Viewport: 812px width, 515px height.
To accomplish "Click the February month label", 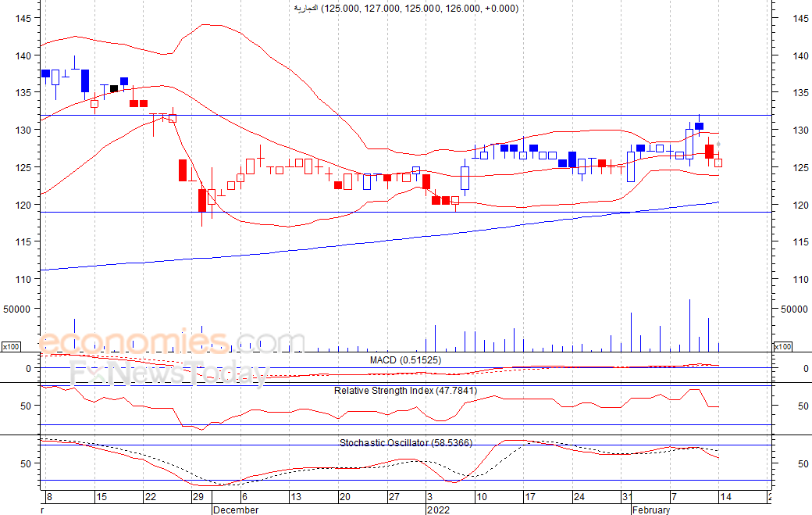I will (x=651, y=510).
